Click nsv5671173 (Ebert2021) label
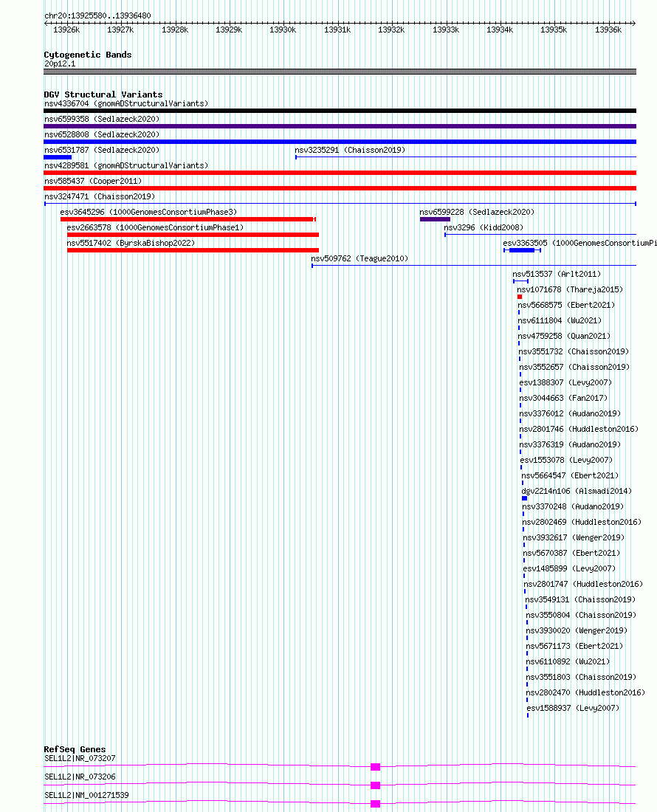Image resolution: width=657 pixels, height=812 pixels. coord(574,647)
